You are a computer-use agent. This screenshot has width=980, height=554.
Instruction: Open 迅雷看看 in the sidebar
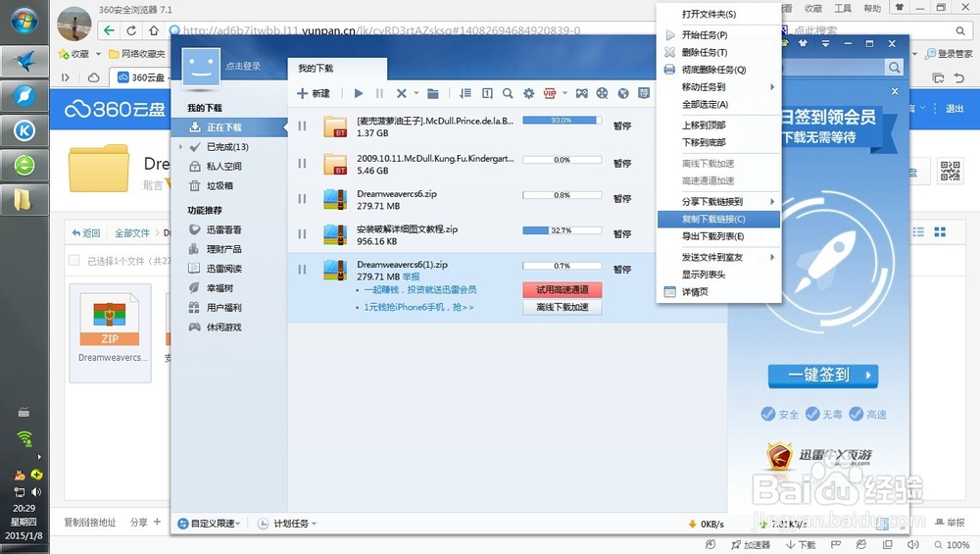click(223, 230)
